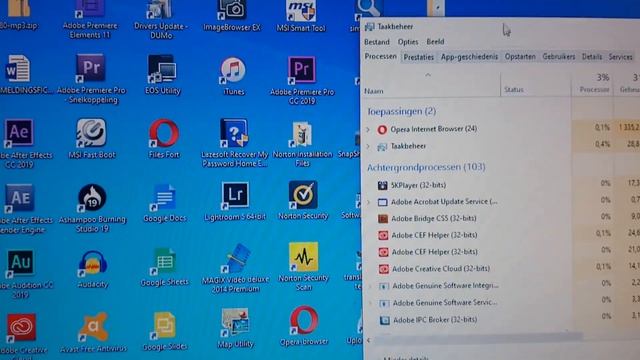Expand Opera Internet Browser process group
Screen dimensions: 640x360
[368, 129]
